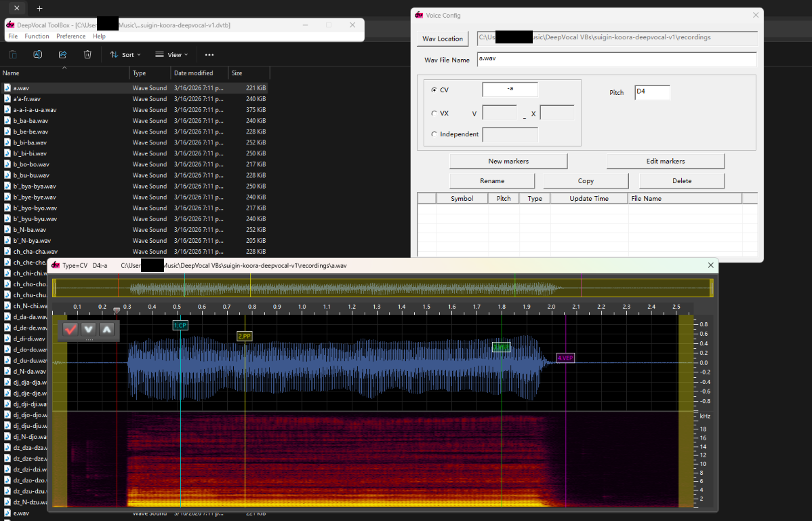Click the rename icon in toolbar
The image size is (812, 521).
coord(38,55)
